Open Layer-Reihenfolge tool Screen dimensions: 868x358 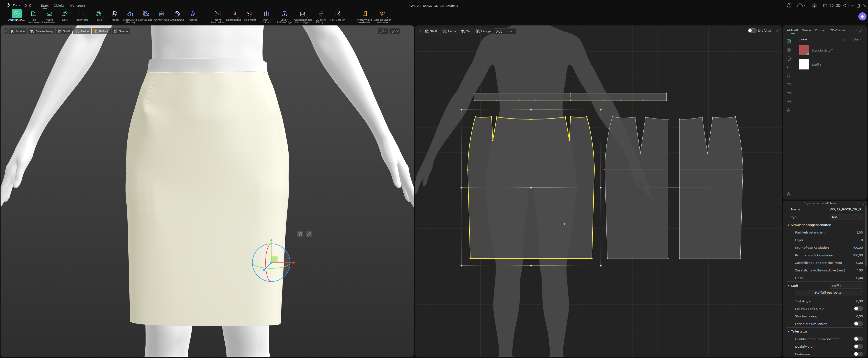point(284,17)
